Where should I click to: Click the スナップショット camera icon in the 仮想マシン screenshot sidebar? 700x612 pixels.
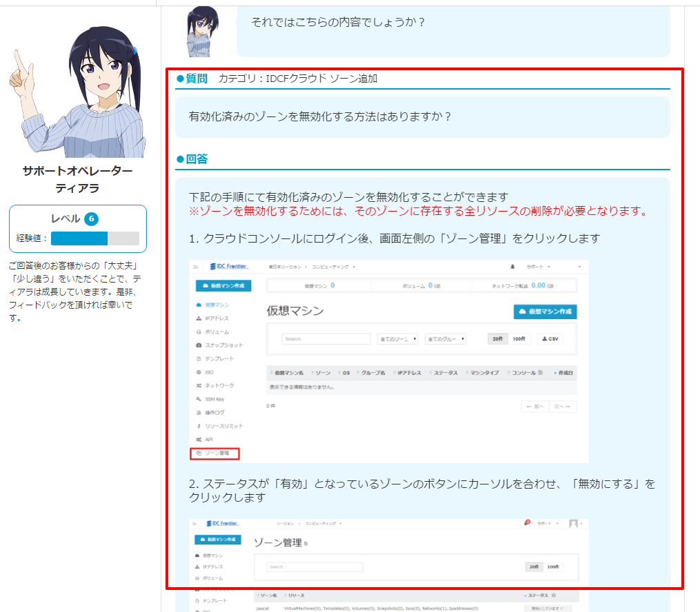[x=199, y=345]
